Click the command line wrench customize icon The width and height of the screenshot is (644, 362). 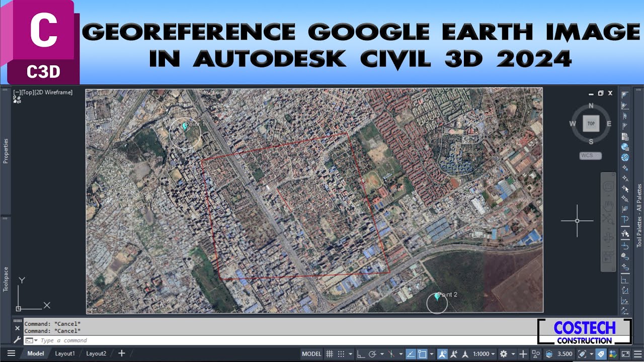coord(18,340)
